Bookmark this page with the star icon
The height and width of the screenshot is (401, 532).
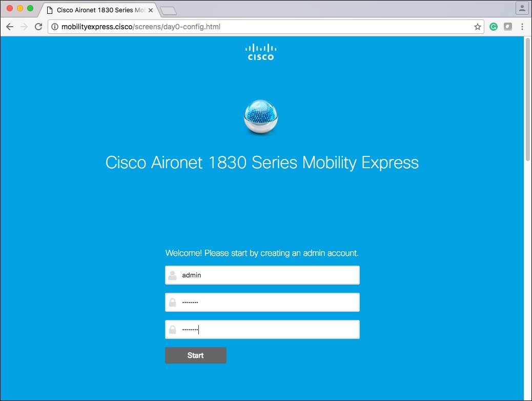tap(477, 27)
